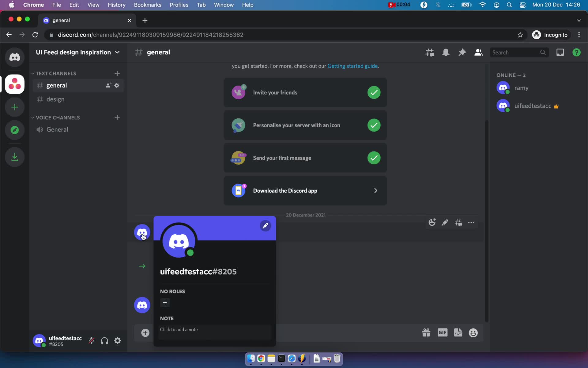The image size is (588, 368).
Task: Click the large profile avatar in popout
Action: [x=179, y=241]
